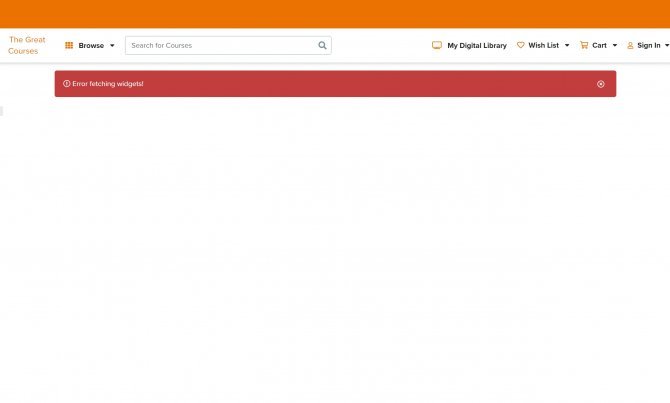Open the Sign In label
Viewport: 670px width, 403px height.
[649, 45]
